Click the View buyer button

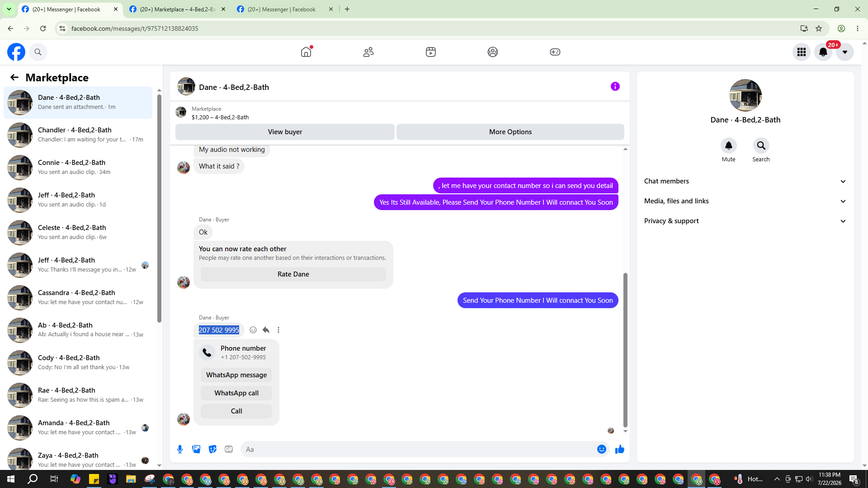[x=285, y=132]
